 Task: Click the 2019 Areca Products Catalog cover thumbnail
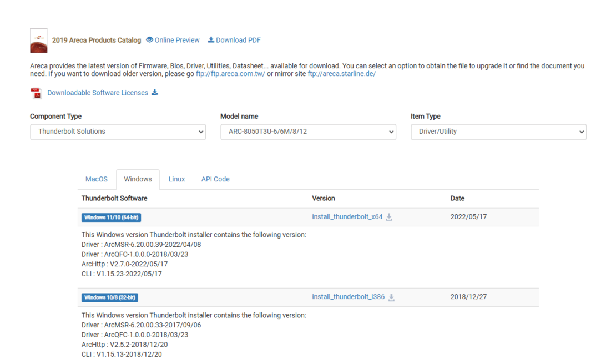coord(38,40)
